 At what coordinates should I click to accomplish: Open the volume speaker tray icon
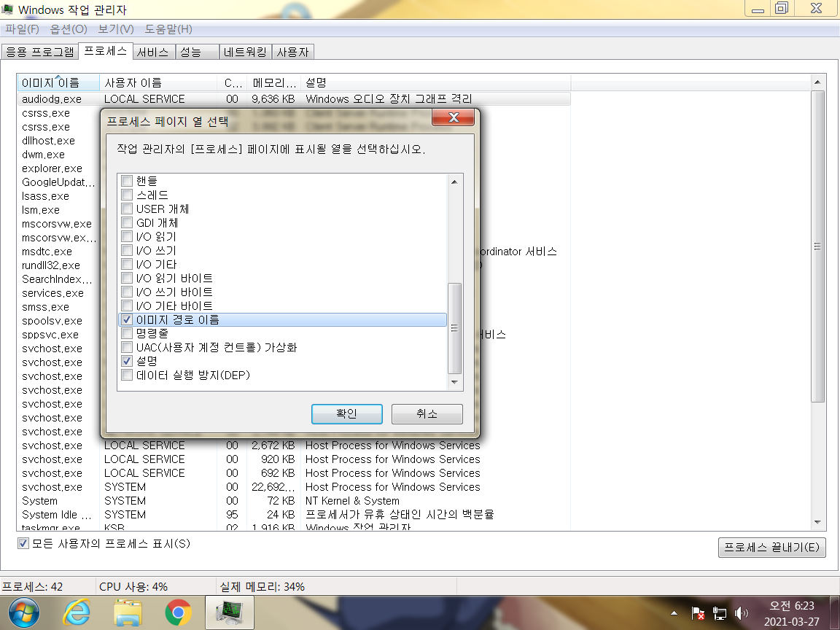[x=742, y=612]
